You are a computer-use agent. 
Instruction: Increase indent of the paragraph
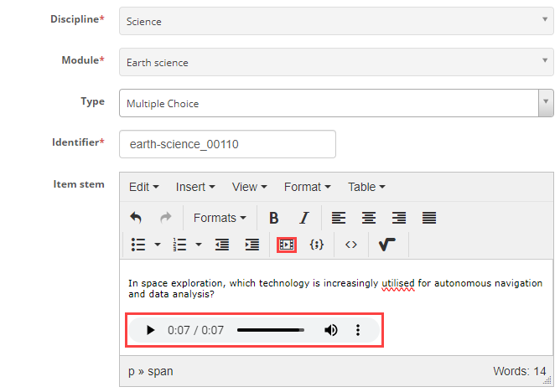[x=251, y=245]
